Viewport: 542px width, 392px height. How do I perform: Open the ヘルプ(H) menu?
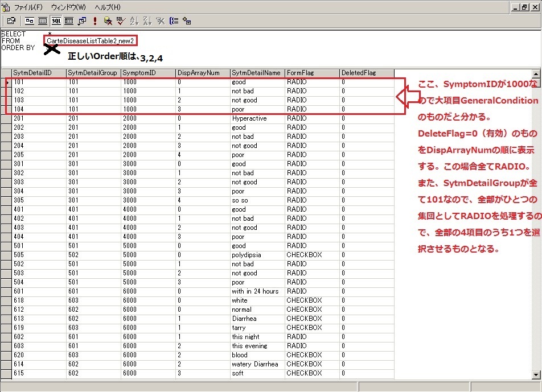(x=108, y=7)
